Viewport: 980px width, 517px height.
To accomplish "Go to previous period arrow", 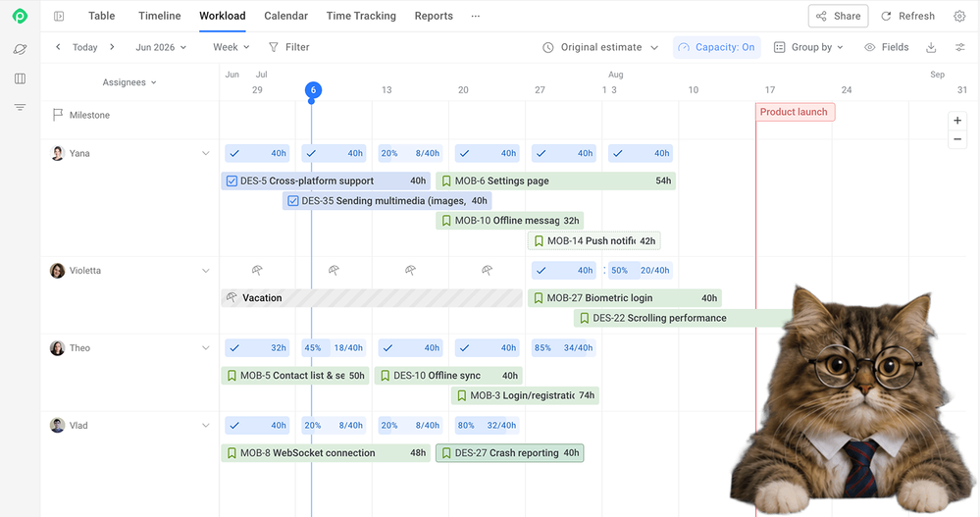I will click(58, 47).
